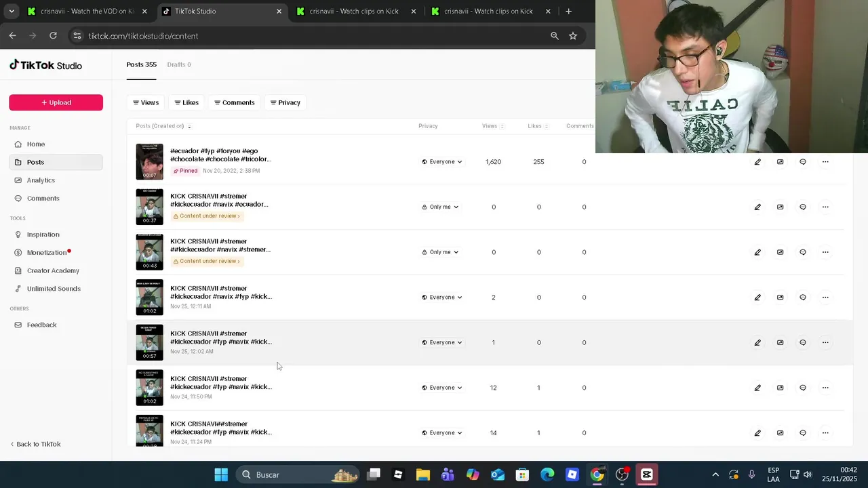
Task: Filter posts by Views
Action: pyautogui.click(x=146, y=102)
